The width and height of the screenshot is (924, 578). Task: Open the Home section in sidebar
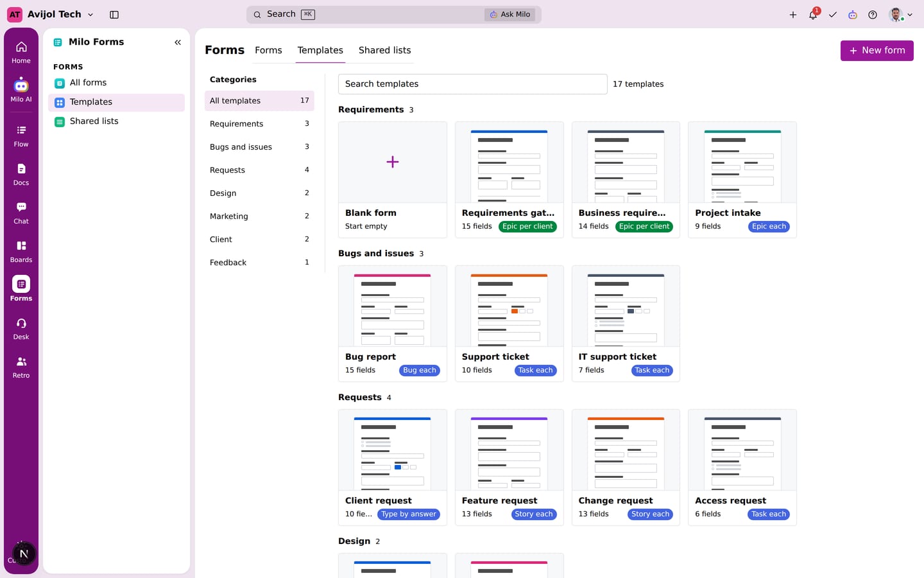coord(21,52)
